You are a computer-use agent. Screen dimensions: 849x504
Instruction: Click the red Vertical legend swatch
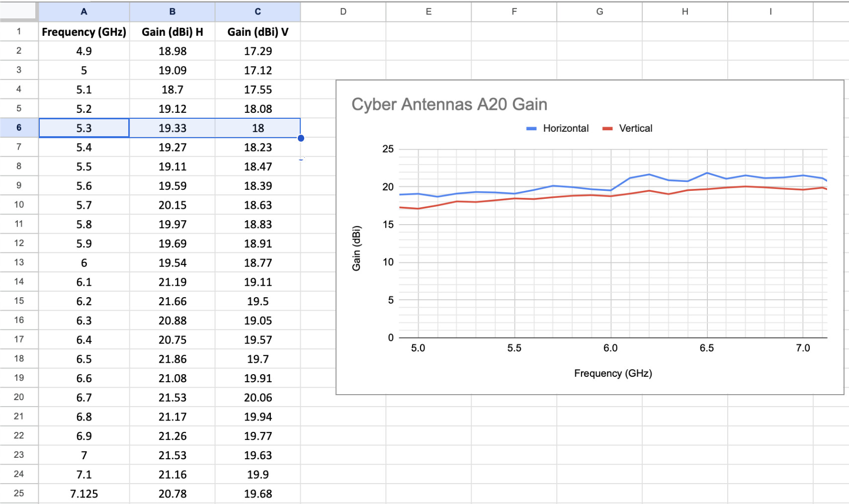click(x=607, y=129)
